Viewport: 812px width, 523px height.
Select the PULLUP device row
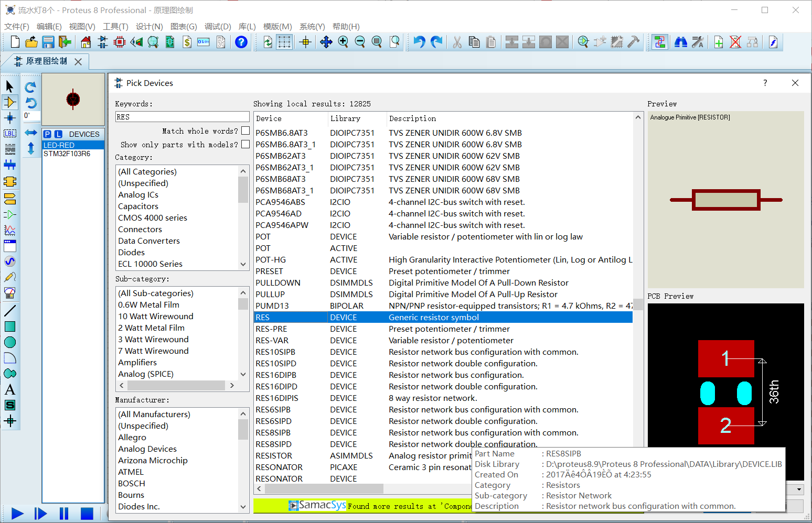443,294
